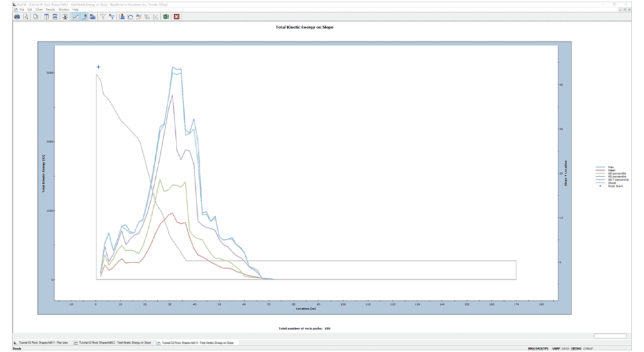Viewport: 644px width, 352px height.
Task: Open the File menu
Action: (22, 10)
